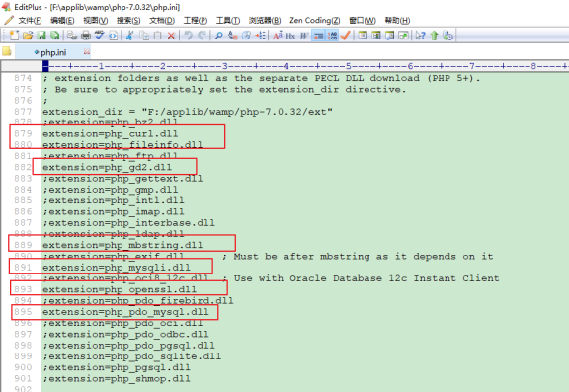Click the red X Delete icon
569x392 pixels.
[171, 36]
